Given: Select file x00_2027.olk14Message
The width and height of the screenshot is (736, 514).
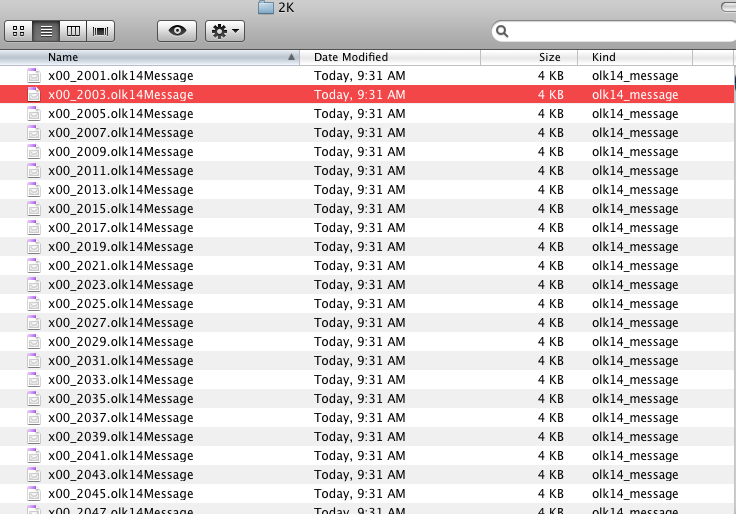Looking at the screenshot, I should coord(366,323).
